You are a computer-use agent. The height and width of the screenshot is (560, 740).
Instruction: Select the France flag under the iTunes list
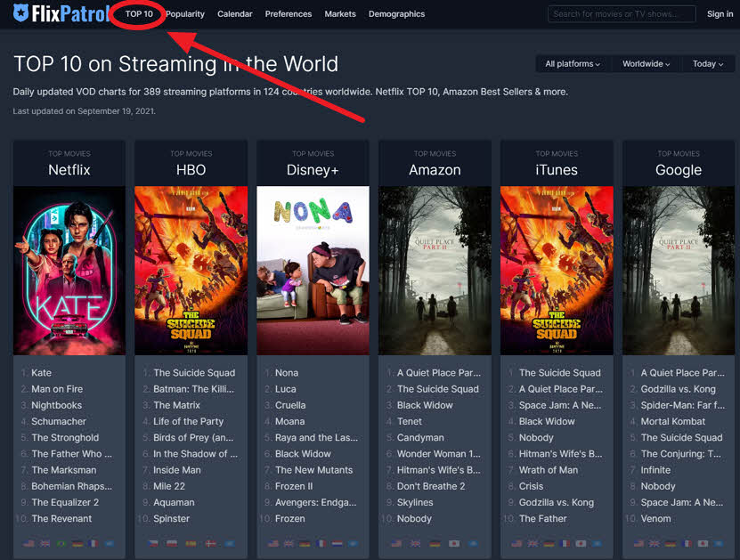pyautogui.click(x=565, y=543)
